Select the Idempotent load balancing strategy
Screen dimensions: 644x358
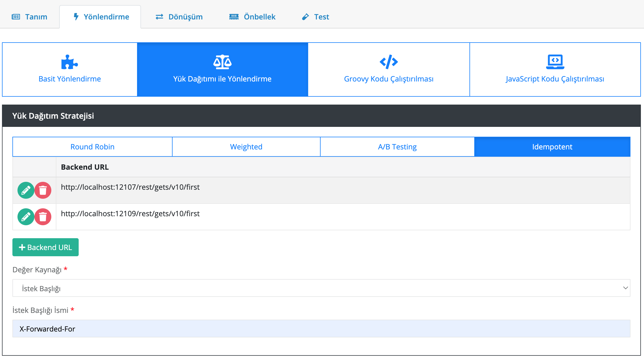point(553,146)
